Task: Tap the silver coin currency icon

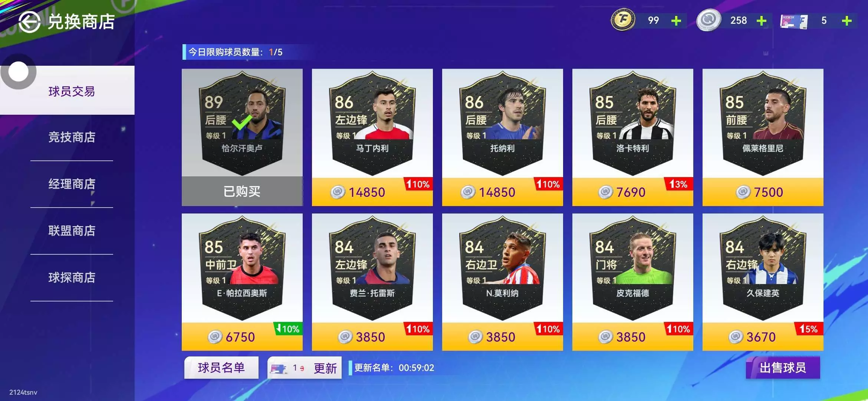Action: tap(708, 20)
